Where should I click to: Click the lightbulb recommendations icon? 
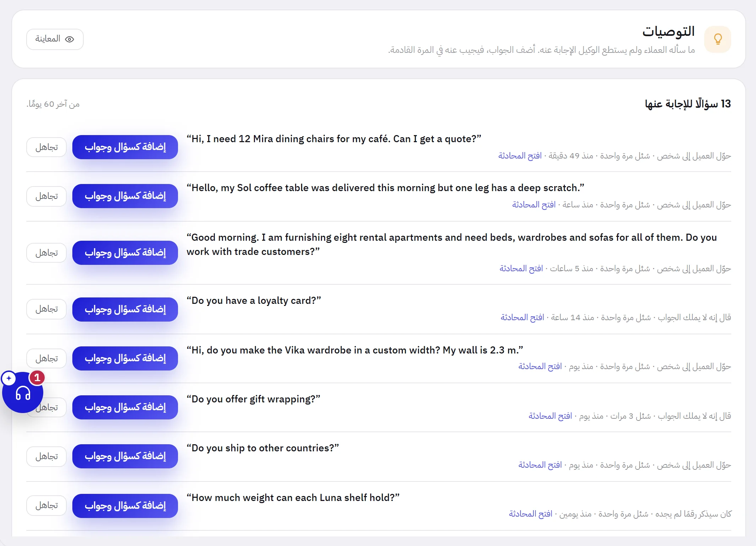[718, 39]
